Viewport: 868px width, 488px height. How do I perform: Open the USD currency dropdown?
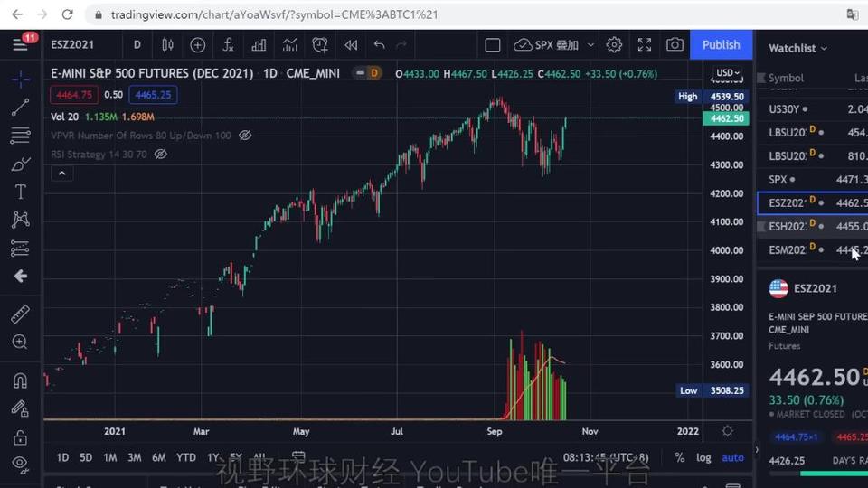(x=727, y=72)
